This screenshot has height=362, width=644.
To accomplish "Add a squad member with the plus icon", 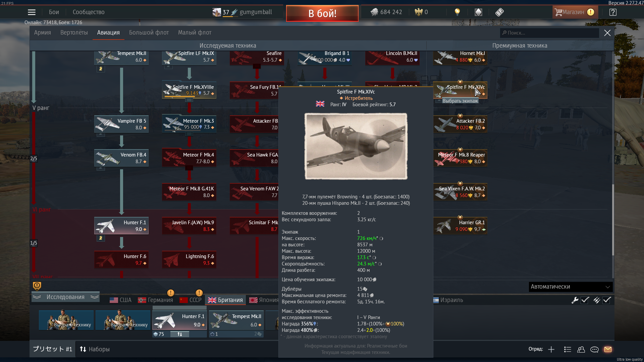I will tap(551, 350).
